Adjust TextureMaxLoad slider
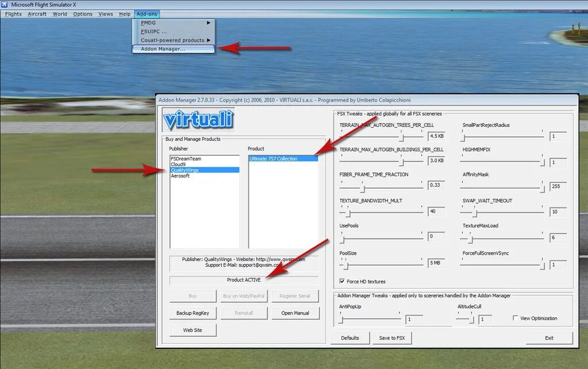Screen dimensions: 588x369 502,237
